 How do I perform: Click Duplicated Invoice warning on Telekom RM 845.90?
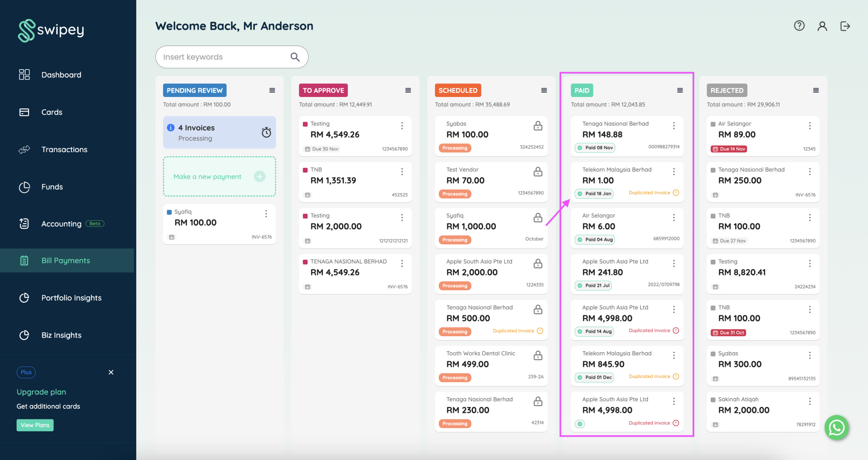coord(654,376)
